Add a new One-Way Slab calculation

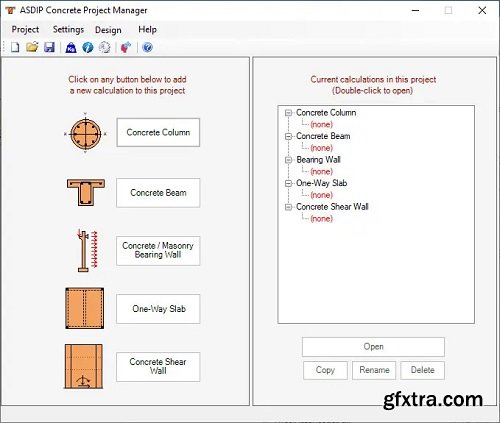click(158, 309)
